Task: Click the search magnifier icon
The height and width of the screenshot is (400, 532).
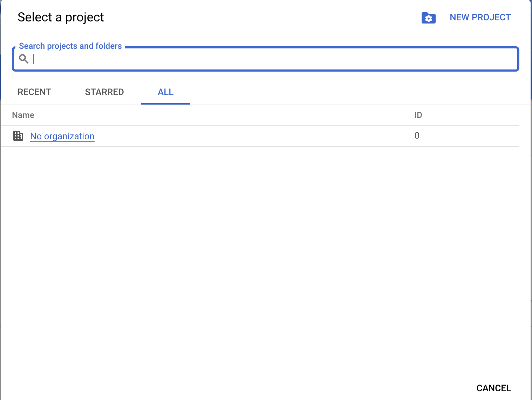Action: coord(23,59)
